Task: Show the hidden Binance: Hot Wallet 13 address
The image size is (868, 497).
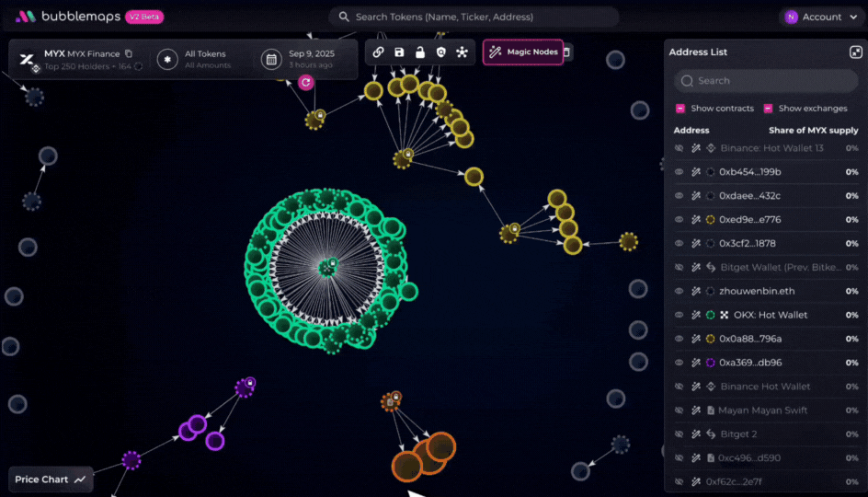Action: coord(679,148)
